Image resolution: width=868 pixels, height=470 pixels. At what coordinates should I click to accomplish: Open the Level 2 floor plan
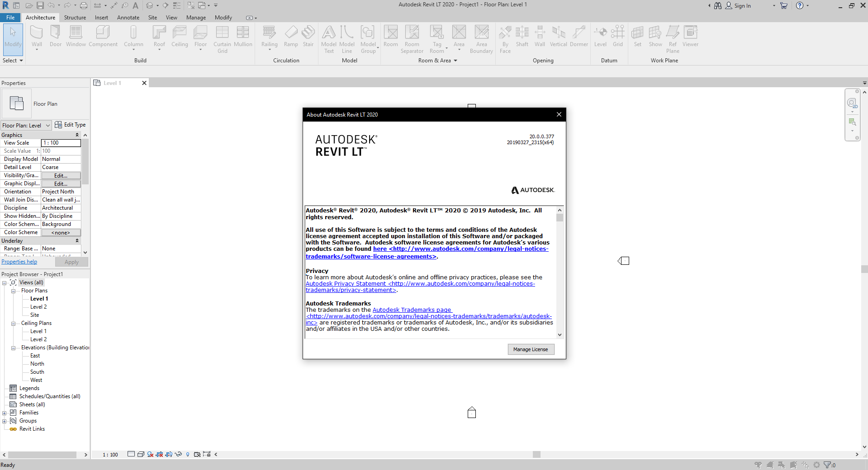38,307
